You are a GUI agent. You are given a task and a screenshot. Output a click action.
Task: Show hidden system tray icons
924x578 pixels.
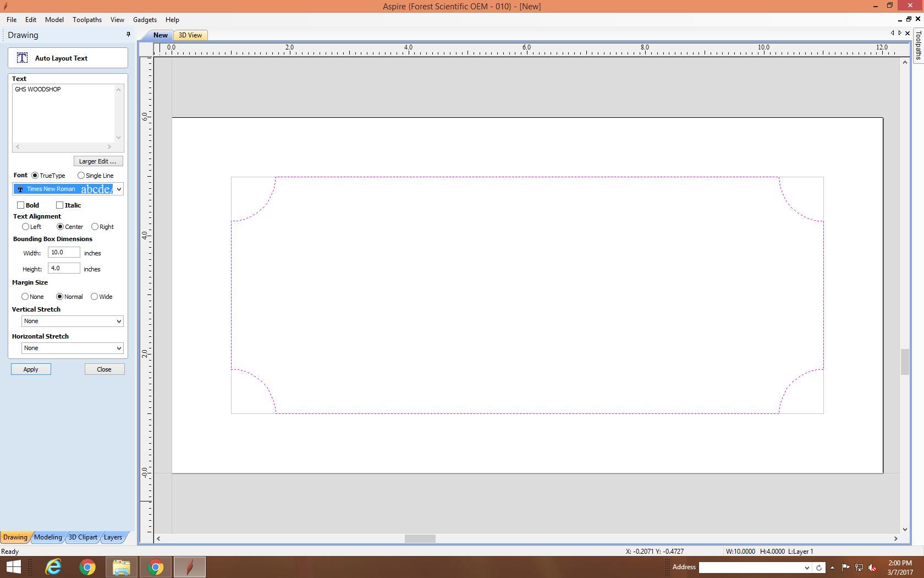coord(832,568)
